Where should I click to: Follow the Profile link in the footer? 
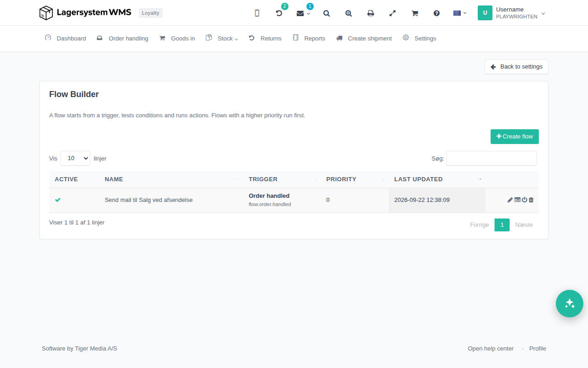[537, 349]
